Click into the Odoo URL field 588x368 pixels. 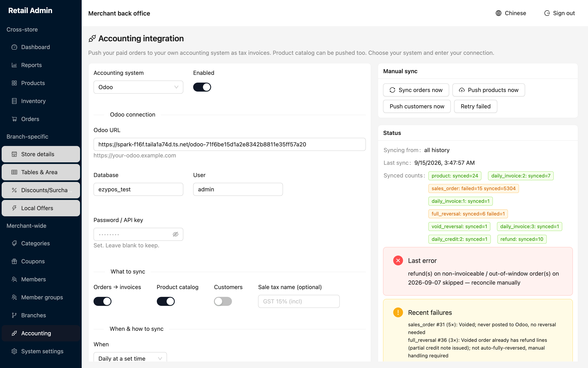coord(230,144)
